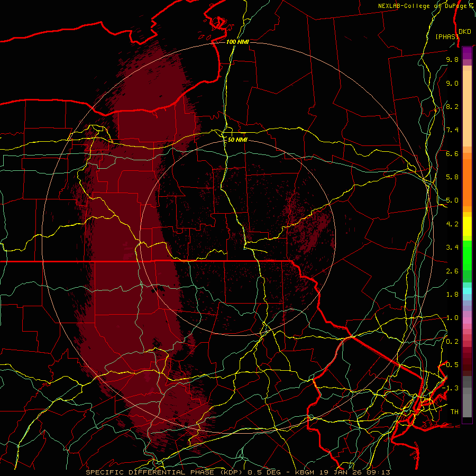Screen dimensions: 476x476
Task: Click the 4.2 scale value
Action: 452,224
